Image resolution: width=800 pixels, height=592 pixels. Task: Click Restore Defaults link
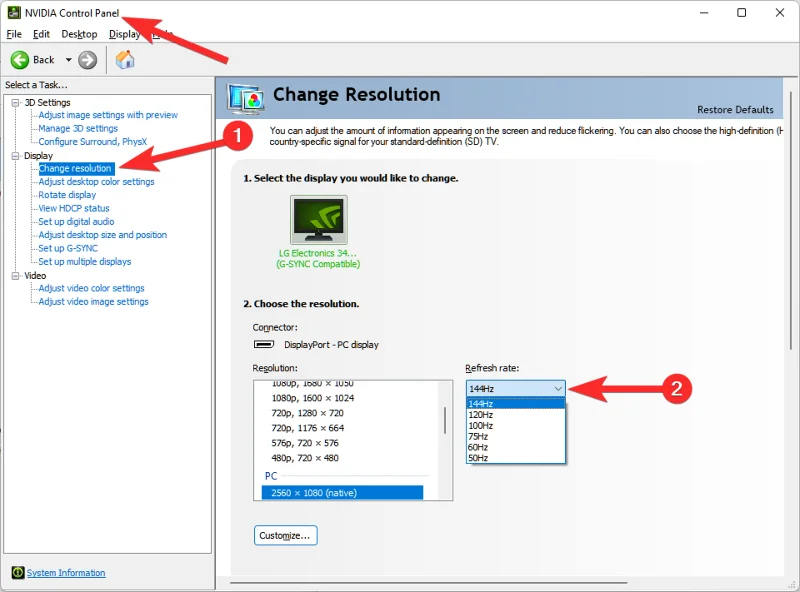(735, 110)
